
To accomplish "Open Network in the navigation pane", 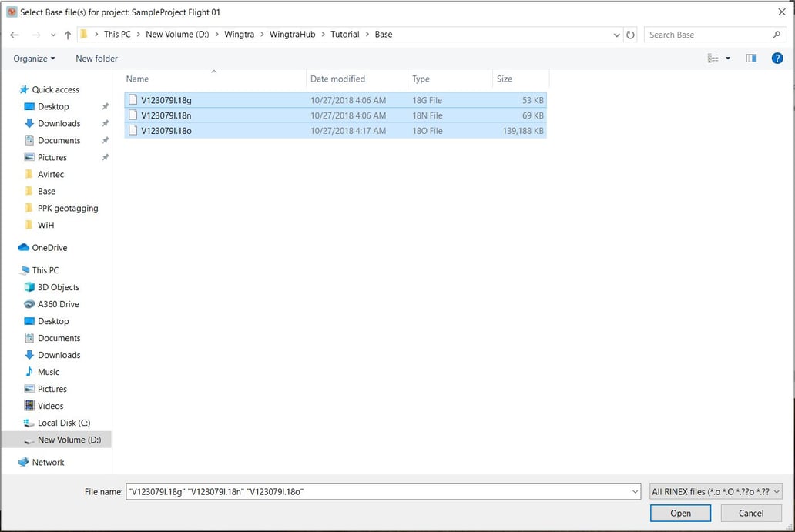I will point(47,462).
